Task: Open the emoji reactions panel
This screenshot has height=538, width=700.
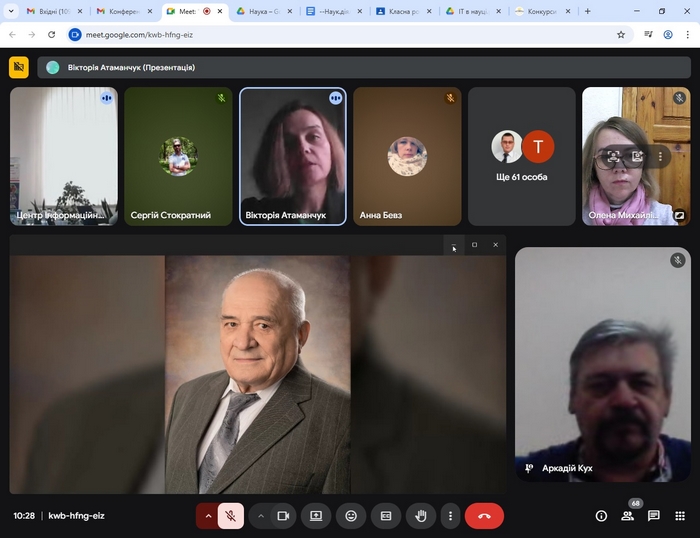Action: coord(351,516)
